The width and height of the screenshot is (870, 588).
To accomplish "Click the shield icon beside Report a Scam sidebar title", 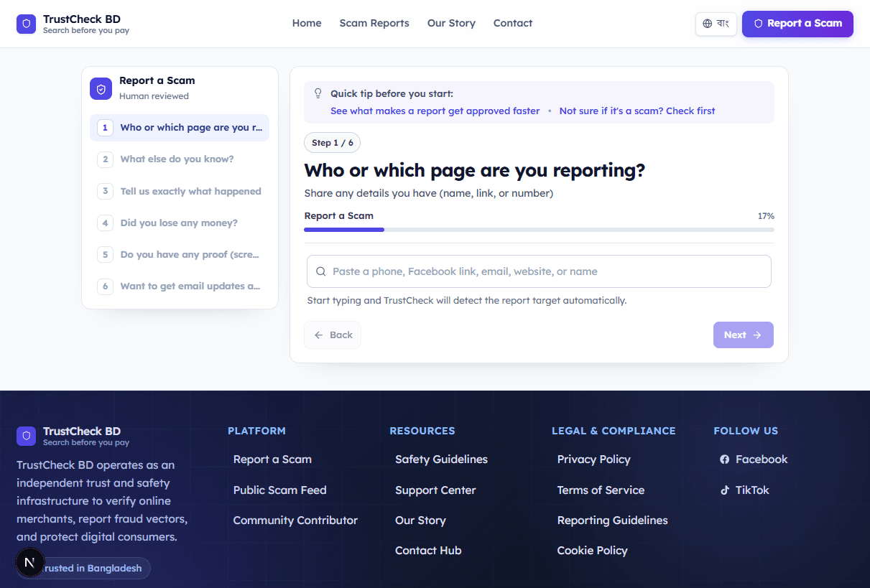I will pos(101,89).
